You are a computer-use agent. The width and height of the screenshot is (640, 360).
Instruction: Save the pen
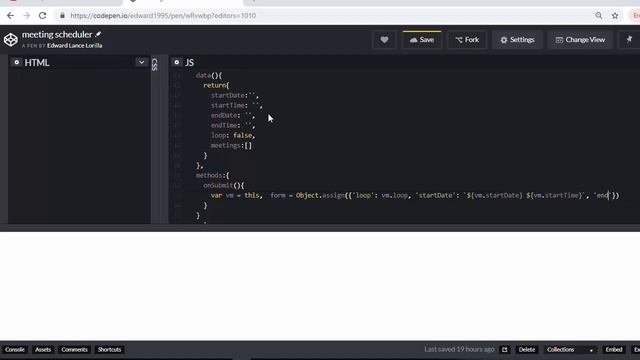click(422, 40)
